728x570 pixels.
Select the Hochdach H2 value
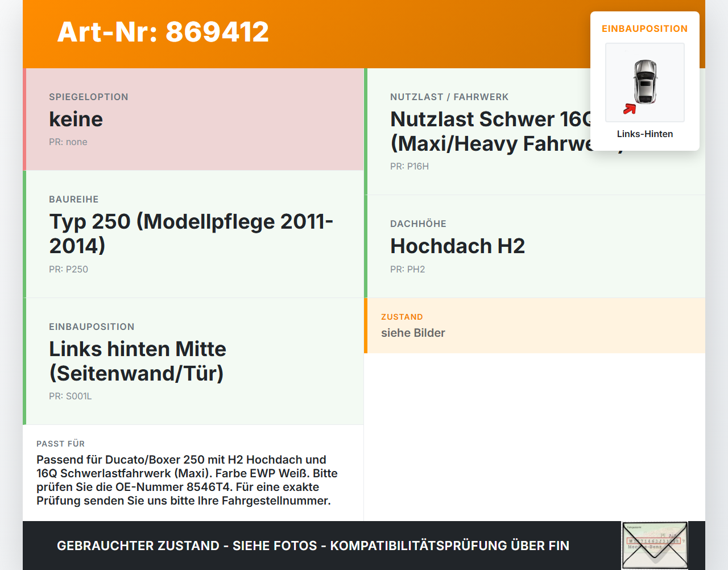coord(458,246)
